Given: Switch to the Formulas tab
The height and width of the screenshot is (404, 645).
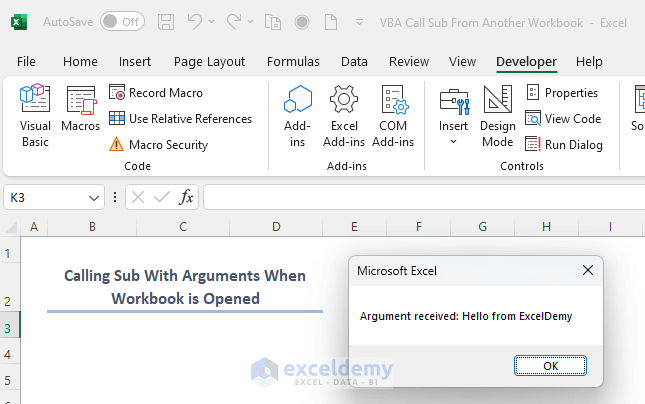Looking at the screenshot, I should click(293, 62).
